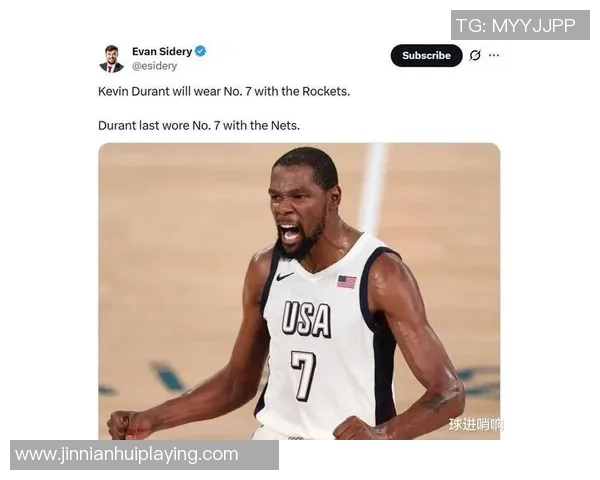Click the blue verified checkmark badge

coord(201,51)
